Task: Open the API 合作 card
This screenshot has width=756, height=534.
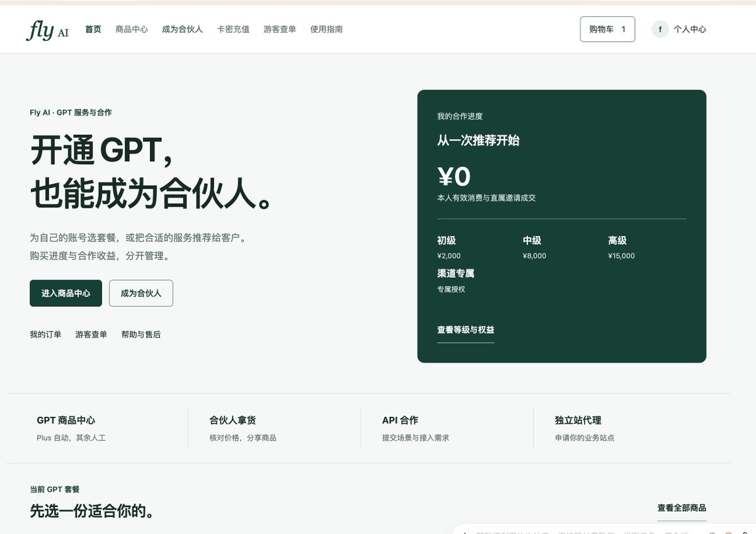Action: click(x=447, y=428)
